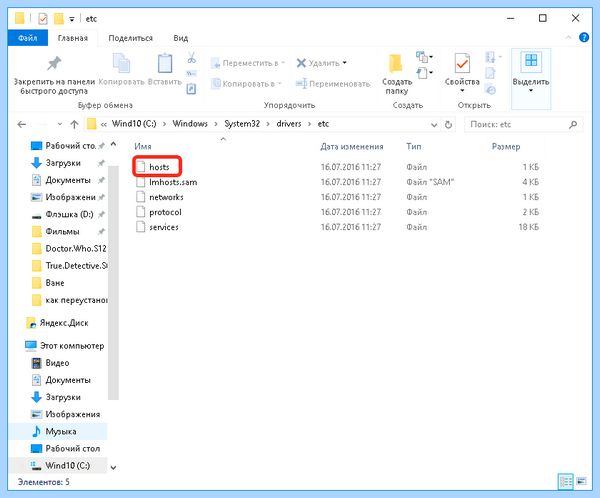Click the Свойства checkmark icon

[x=462, y=63]
